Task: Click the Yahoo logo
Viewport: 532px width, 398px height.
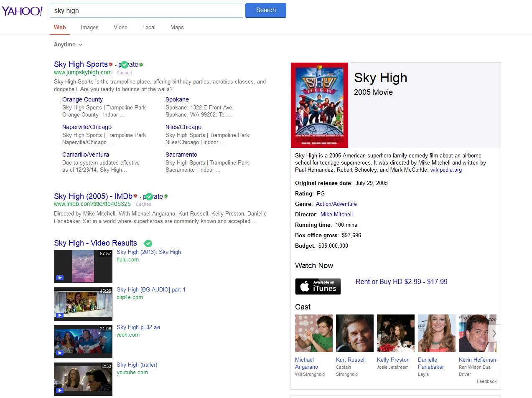Action: pos(22,11)
